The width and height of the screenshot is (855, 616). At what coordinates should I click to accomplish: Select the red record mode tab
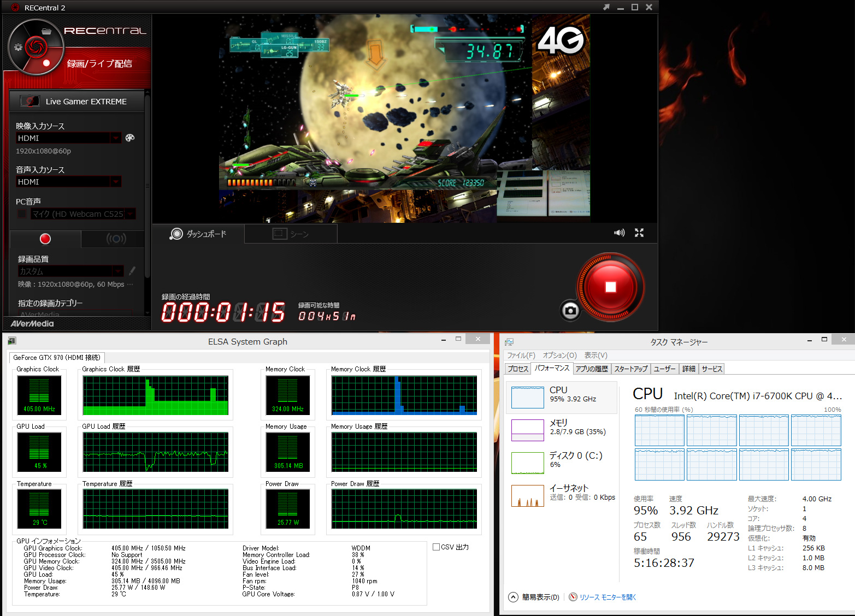click(45, 239)
